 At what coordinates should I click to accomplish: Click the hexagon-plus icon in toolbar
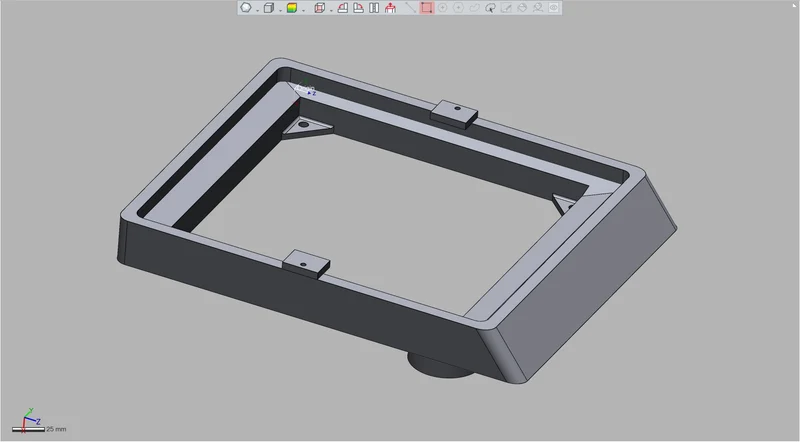pyautogui.click(x=458, y=8)
